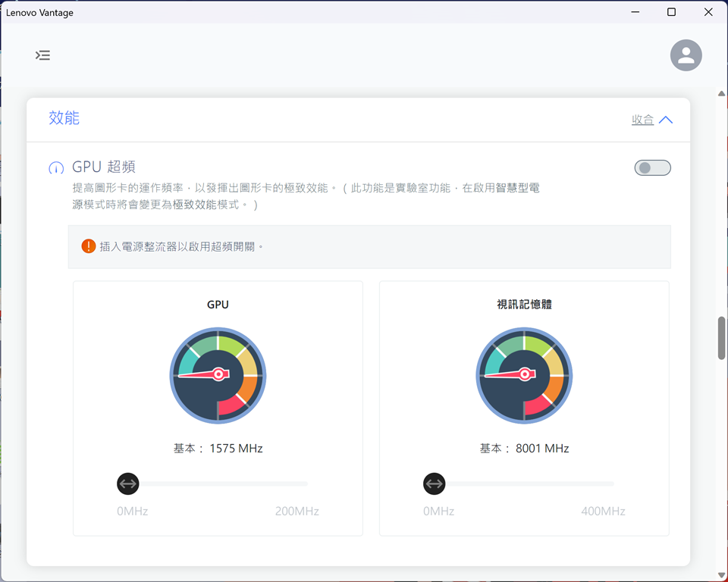Open the hamburger navigation menu

(43, 55)
